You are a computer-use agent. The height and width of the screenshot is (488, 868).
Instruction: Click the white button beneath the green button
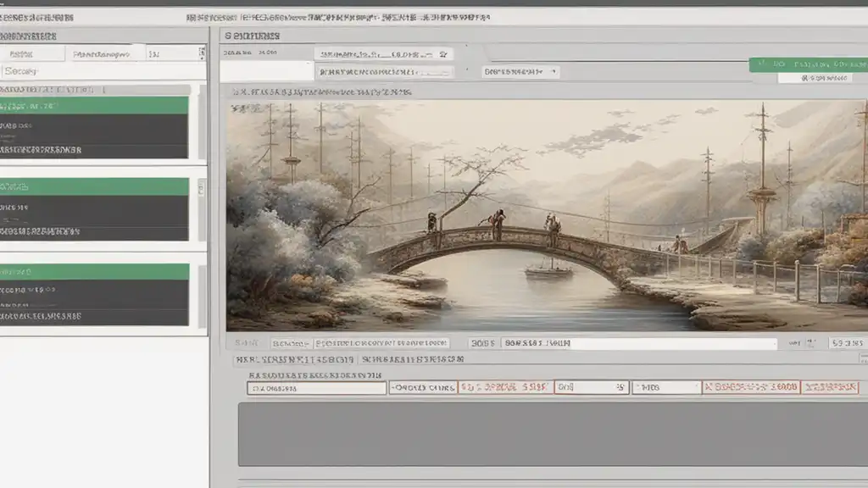point(815,78)
